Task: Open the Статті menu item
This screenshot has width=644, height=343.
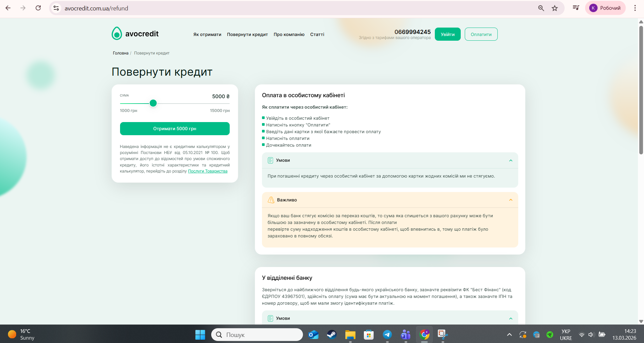Action: tap(317, 34)
